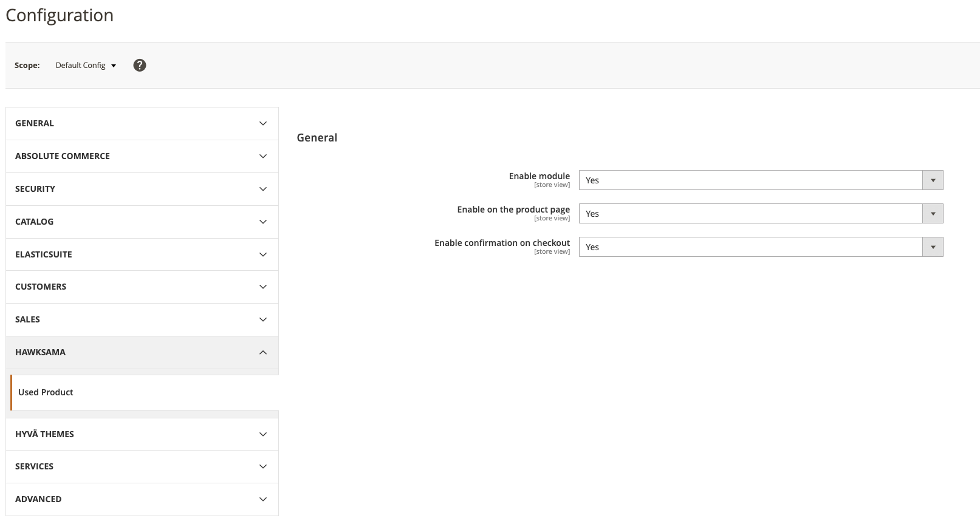Click the Hyvä Themes chevron icon
The height and width of the screenshot is (521, 980).
click(x=263, y=434)
